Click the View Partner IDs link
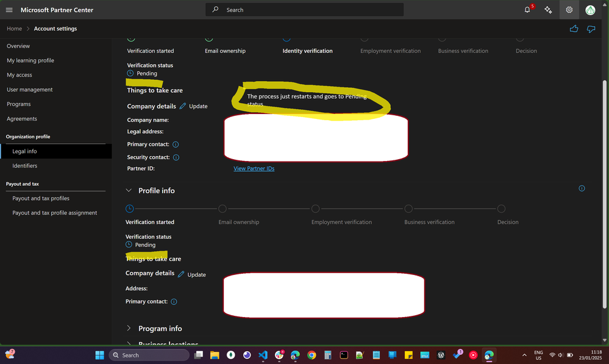This screenshot has width=609, height=364. pos(254,169)
